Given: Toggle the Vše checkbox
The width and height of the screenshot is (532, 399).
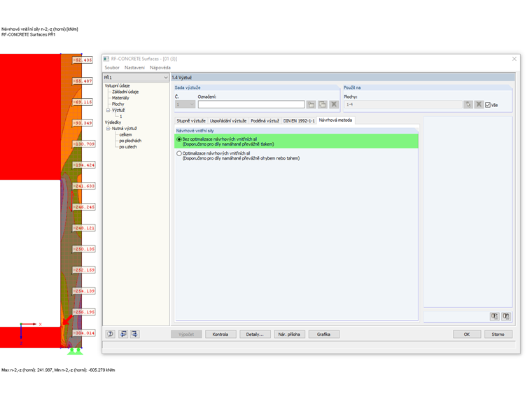Looking at the screenshot, I should click(488, 105).
